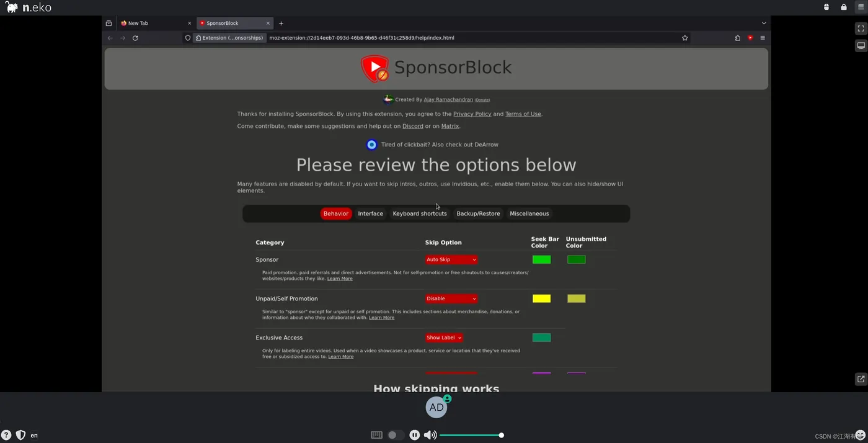Open the emoji picker at bottom right
The width and height of the screenshot is (868, 443).
tap(860, 435)
